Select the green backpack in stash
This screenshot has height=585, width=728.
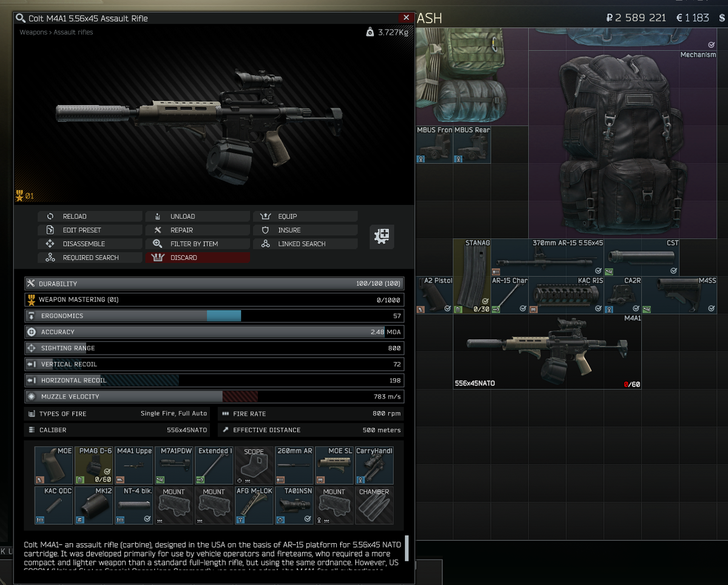472,76
